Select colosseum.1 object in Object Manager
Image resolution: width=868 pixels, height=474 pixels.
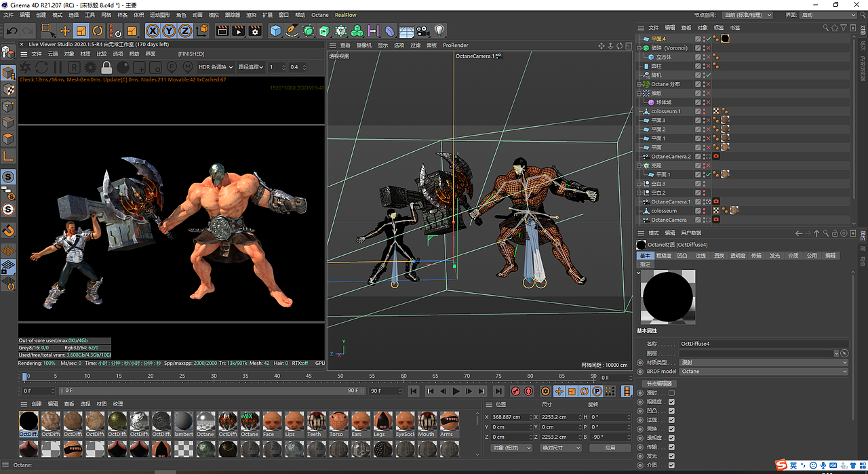tap(665, 111)
